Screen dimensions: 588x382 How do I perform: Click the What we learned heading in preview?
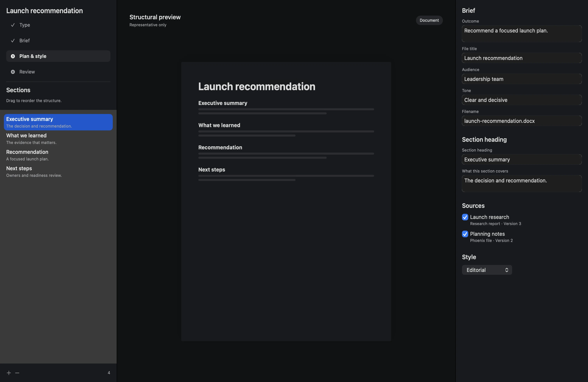tap(219, 125)
